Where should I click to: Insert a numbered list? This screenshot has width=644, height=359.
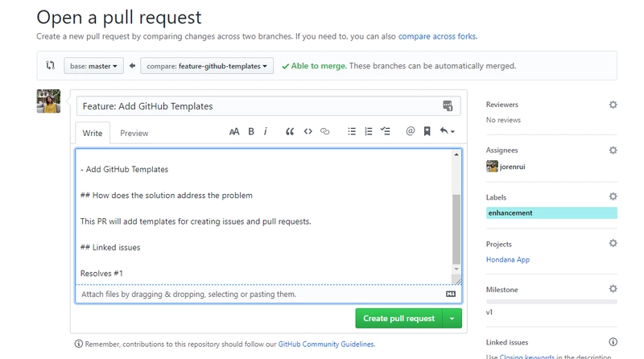coord(369,132)
